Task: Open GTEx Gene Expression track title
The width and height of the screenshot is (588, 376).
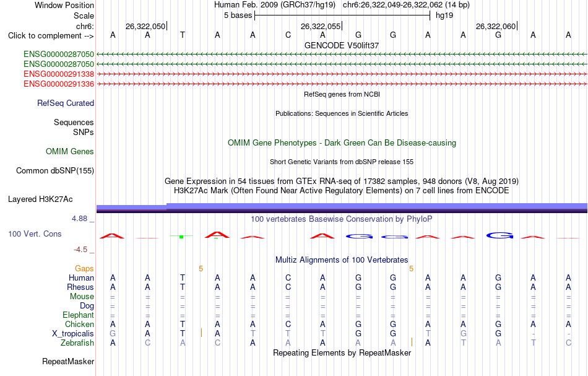Action: click(x=342, y=181)
